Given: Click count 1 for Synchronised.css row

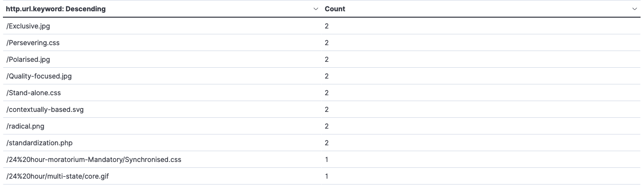Looking at the screenshot, I should pyautogui.click(x=327, y=160).
